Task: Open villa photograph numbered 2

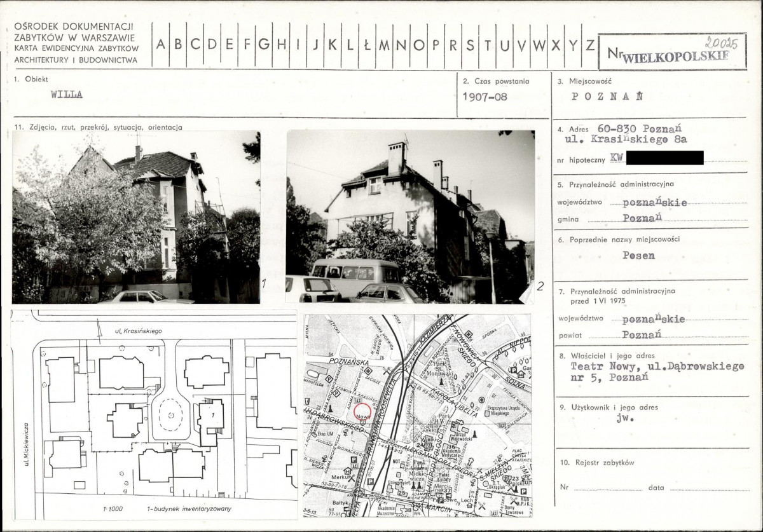Action: [x=410, y=216]
